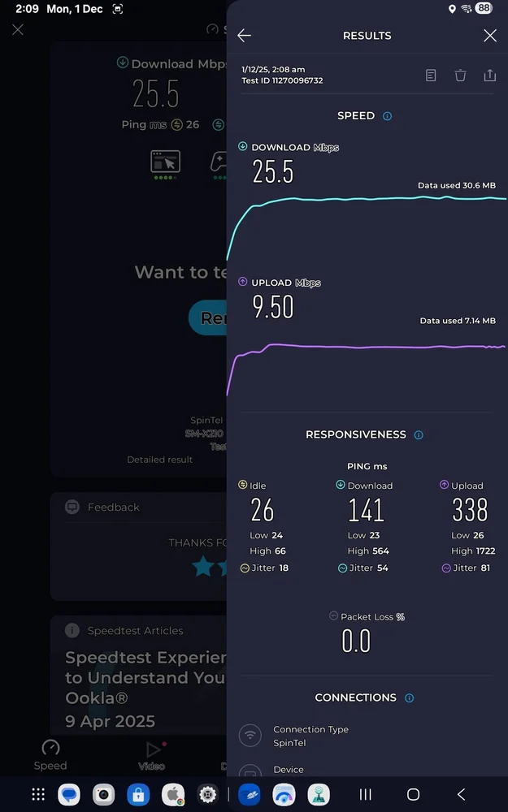Switch to the Speed tab
The width and height of the screenshot is (508, 812).
point(50,754)
